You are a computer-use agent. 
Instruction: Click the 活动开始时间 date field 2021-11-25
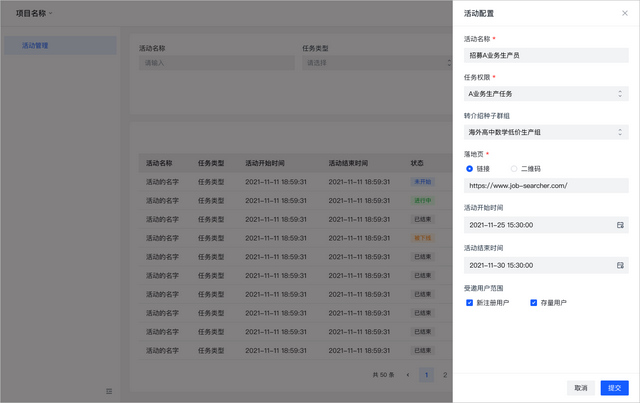click(x=546, y=225)
